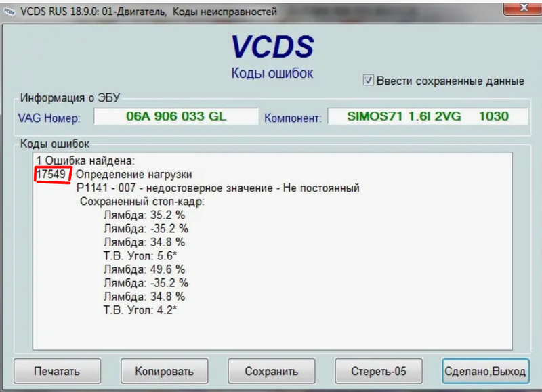
Task: Click the line "1 Ошибка найдена:"
Action: (x=86, y=160)
